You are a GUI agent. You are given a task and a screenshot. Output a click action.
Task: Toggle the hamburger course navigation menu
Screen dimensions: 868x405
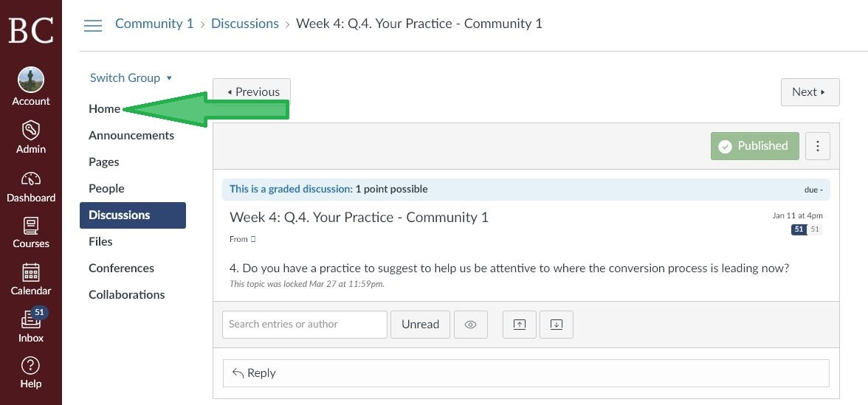tap(93, 25)
